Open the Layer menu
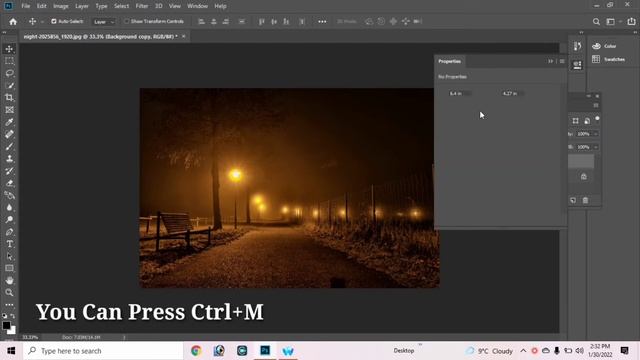 click(x=82, y=6)
